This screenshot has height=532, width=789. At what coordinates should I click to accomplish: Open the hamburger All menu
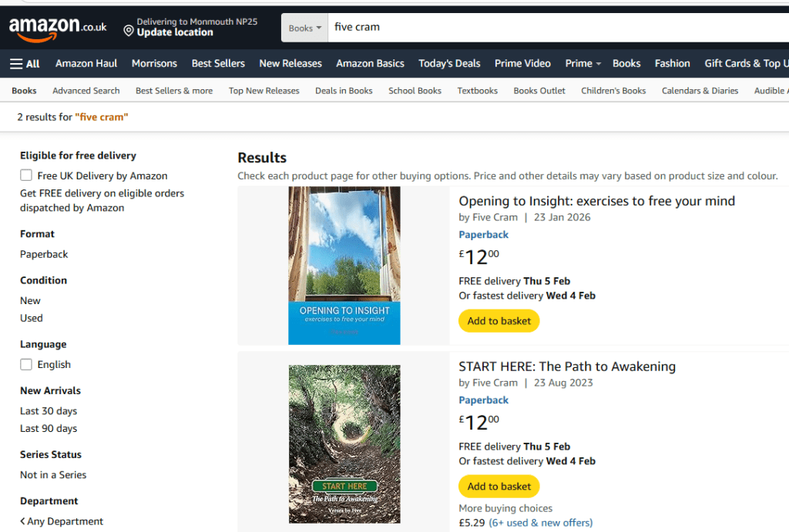(x=25, y=64)
